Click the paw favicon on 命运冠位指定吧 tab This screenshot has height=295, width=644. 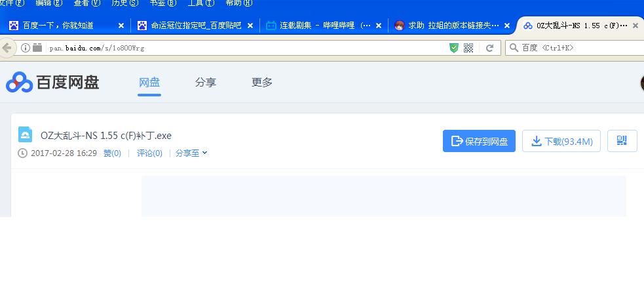142,26
